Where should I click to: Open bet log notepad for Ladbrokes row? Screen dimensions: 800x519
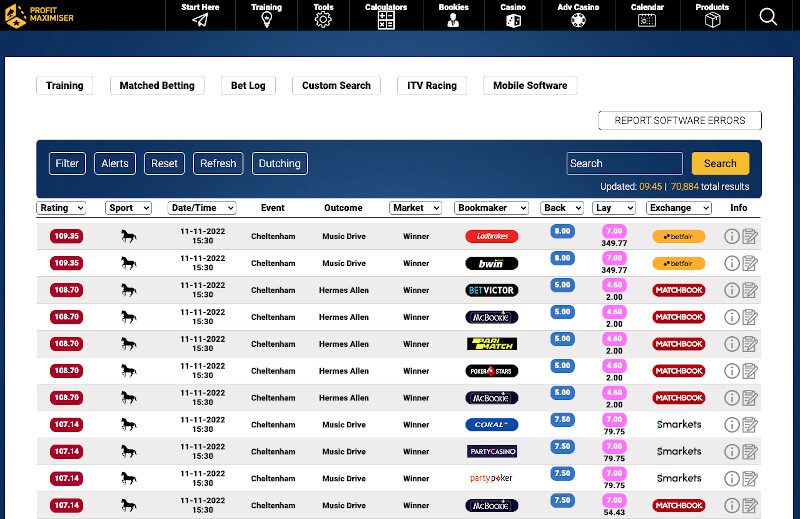[x=749, y=236]
